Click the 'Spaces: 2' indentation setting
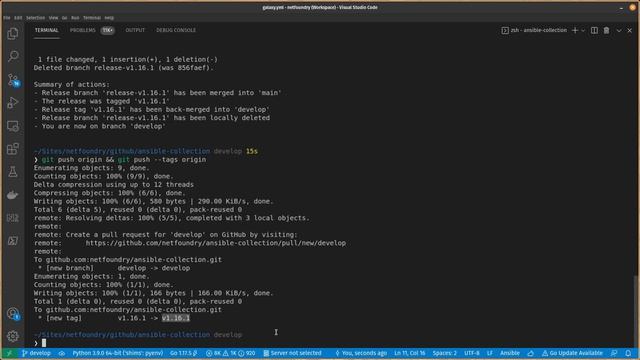Image resolution: width=640 pixels, height=360 pixels. tap(444, 353)
